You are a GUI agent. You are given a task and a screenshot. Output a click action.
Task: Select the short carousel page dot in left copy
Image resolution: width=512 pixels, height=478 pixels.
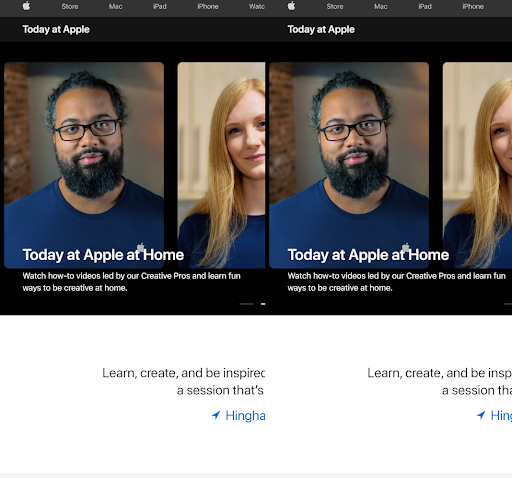(x=263, y=304)
